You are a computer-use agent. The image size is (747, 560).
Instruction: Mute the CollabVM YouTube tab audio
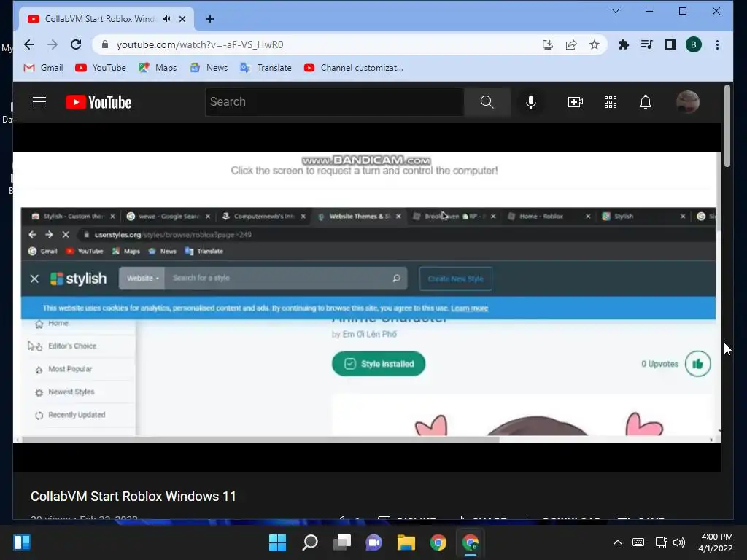click(166, 19)
